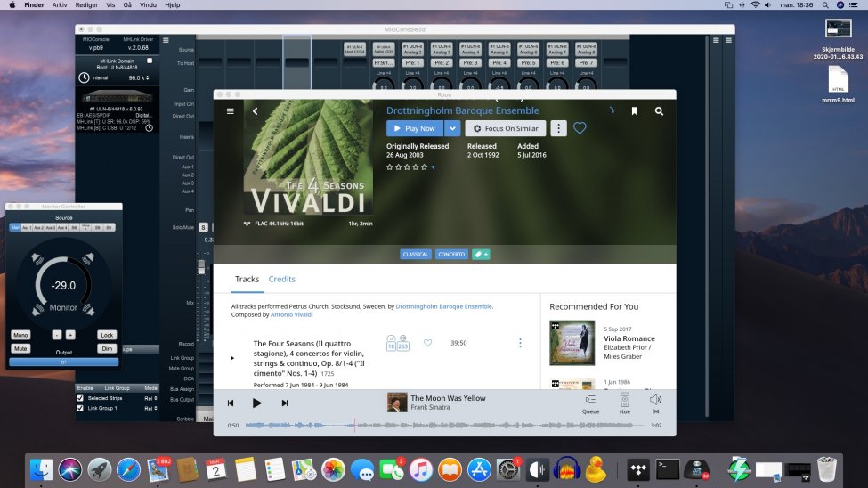Open the Tracks tab
The image size is (868, 488).
[x=247, y=279]
